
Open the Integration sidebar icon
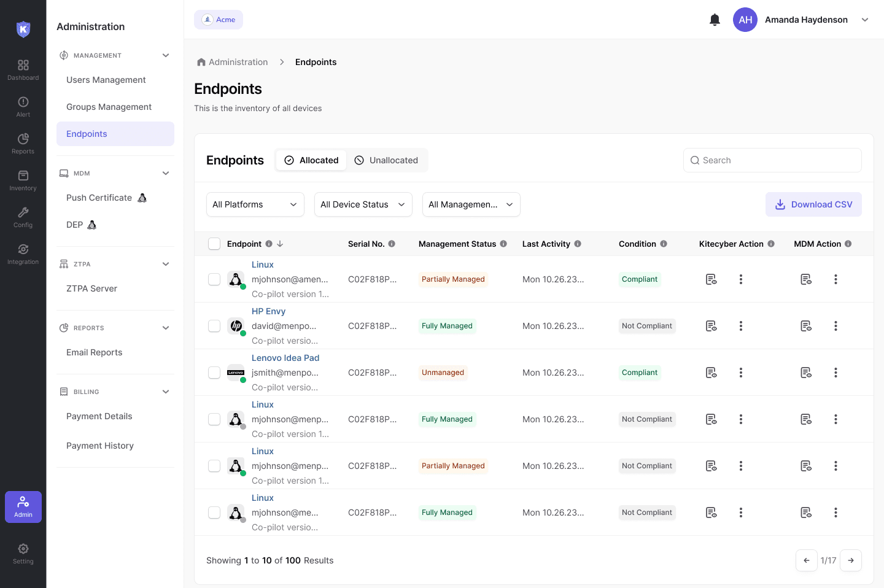tap(23, 253)
